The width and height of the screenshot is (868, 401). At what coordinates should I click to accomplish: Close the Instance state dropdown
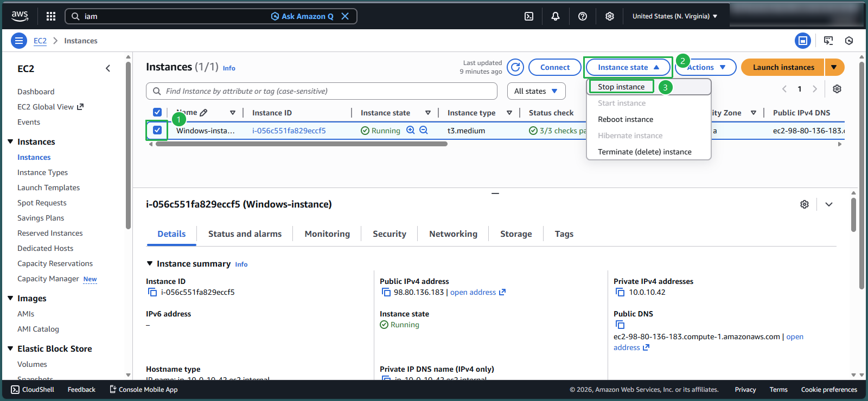click(628, 67)
